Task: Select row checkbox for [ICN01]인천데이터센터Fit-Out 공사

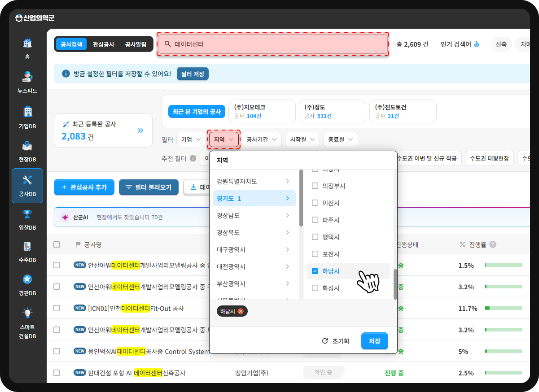Action: 57,308
